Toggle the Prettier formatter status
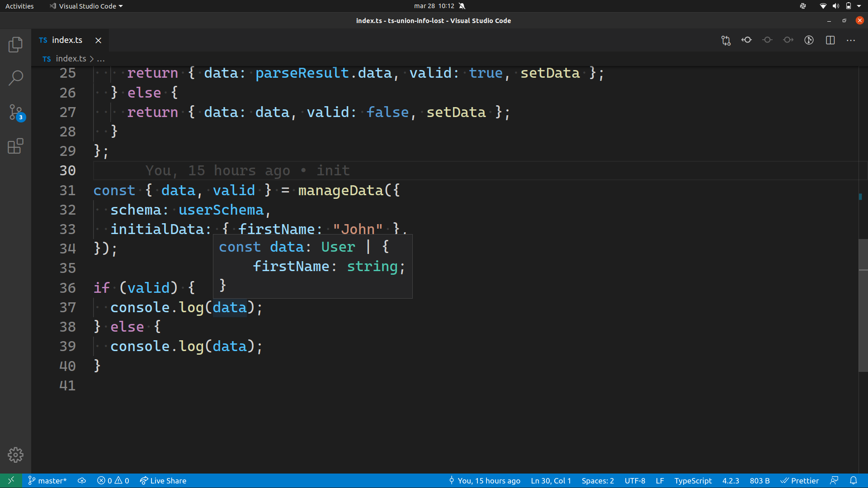Screen dimensions: 868x488 click(800, 480)
